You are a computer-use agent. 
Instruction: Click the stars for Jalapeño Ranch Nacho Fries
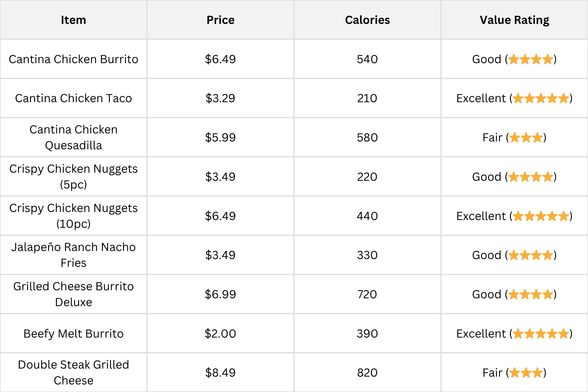point(531,255)
